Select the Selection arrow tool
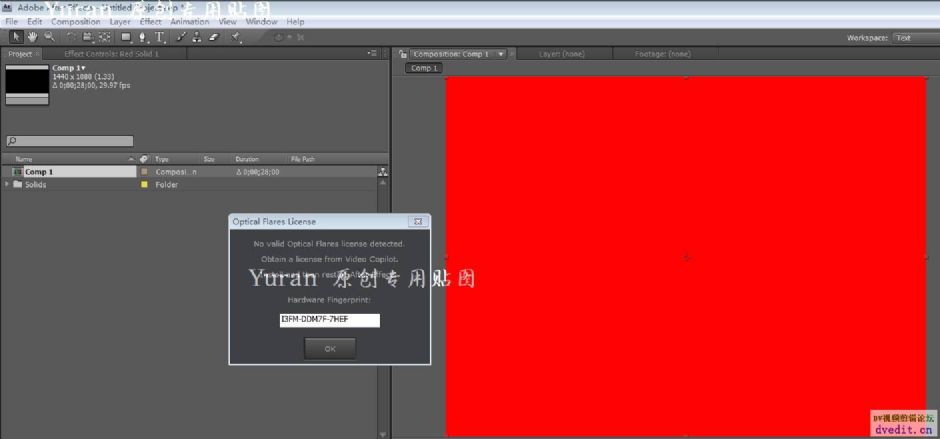Viewport: 940px width, 439px height. (17, 37)
